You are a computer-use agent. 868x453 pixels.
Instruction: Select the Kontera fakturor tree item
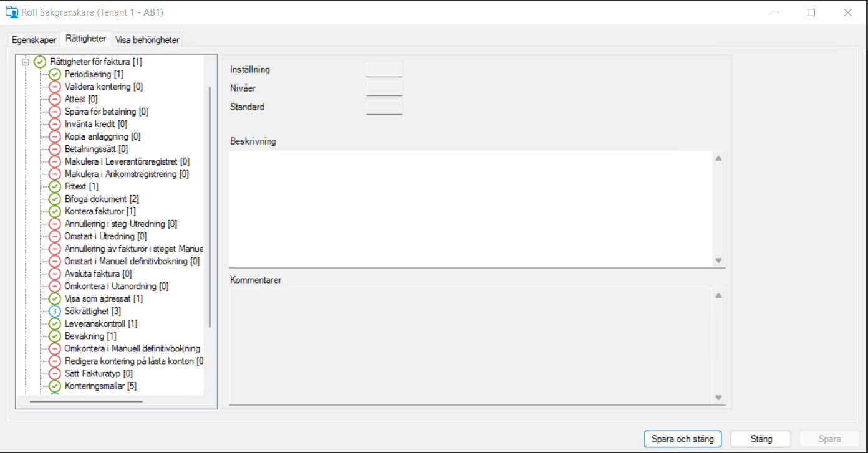click(100, 211)
